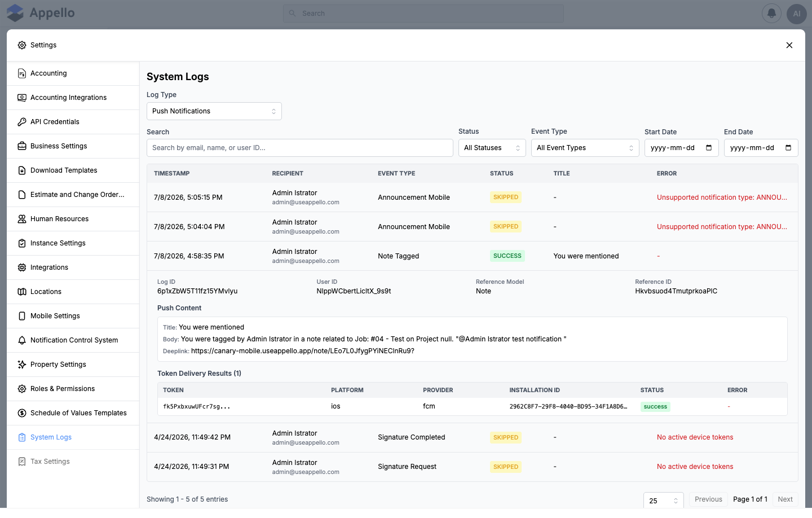Open Tax Settings in the sidebar
Image resolution: width=812 pixels, height=518 pixels.
pos(73,462)
